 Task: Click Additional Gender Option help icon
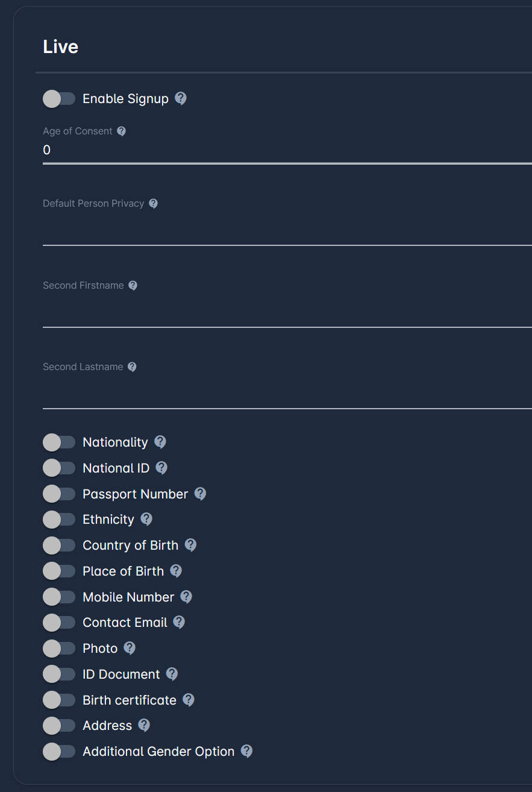pos(246,751)
